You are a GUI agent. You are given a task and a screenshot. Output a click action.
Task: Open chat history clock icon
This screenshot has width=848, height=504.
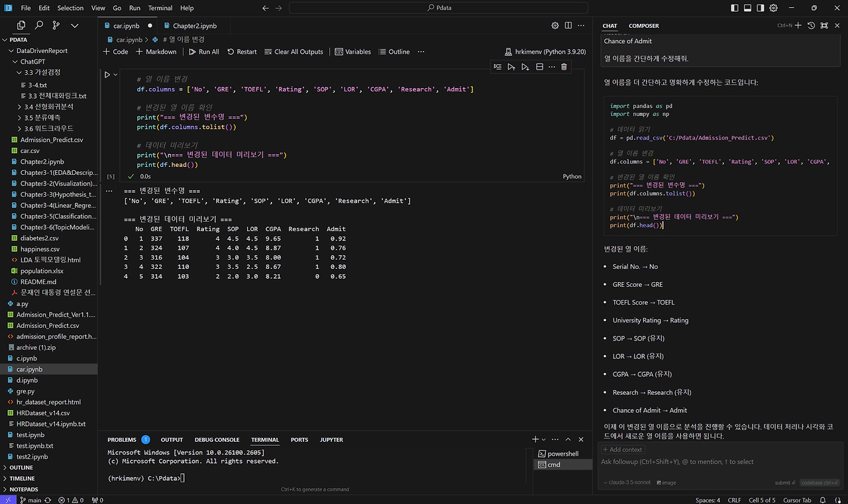click(x=811, y=25)
